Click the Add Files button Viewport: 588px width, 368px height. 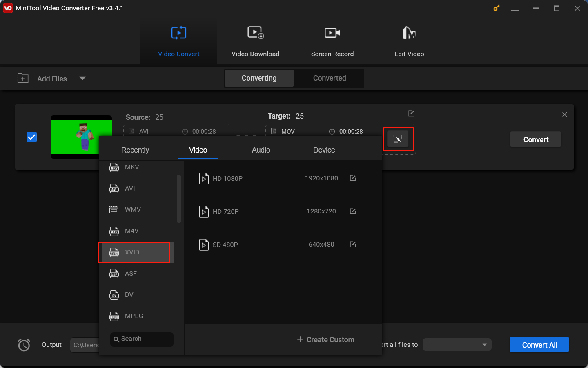(42, 79)
